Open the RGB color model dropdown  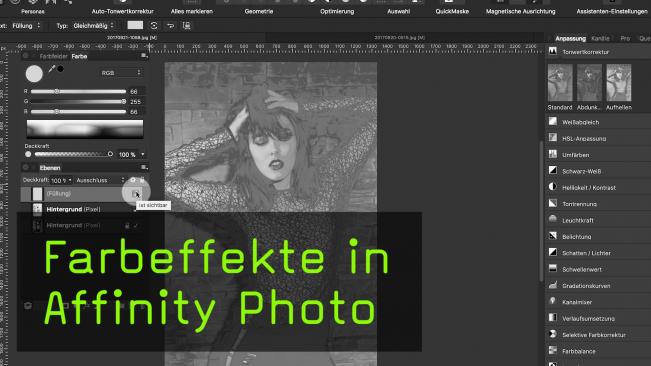[x=121, y=73]
